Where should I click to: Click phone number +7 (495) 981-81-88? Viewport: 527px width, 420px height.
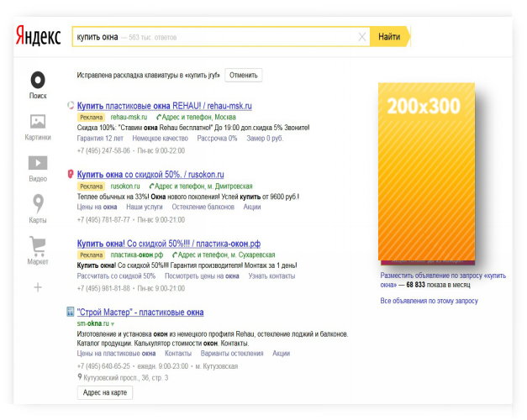(103, 288)
